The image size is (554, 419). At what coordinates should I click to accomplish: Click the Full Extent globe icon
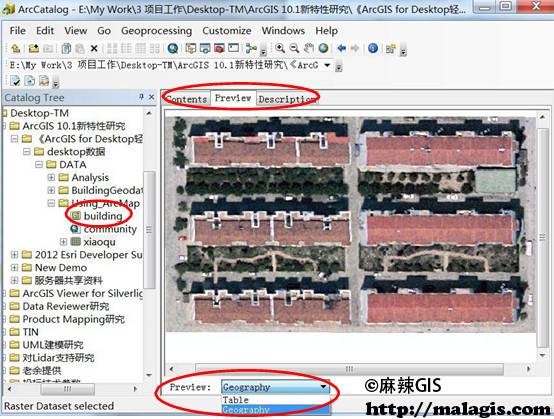(x=323, y=48)
